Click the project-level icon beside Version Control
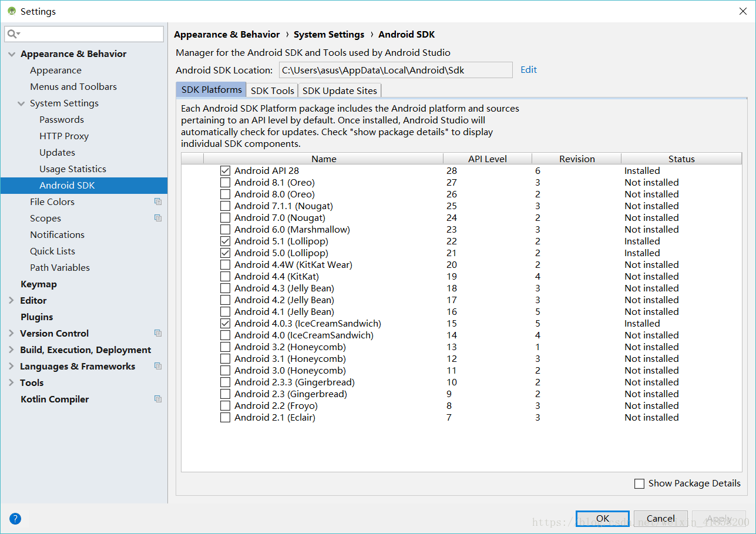This screenshot has width=756, height=534. (x=157, y=333)
